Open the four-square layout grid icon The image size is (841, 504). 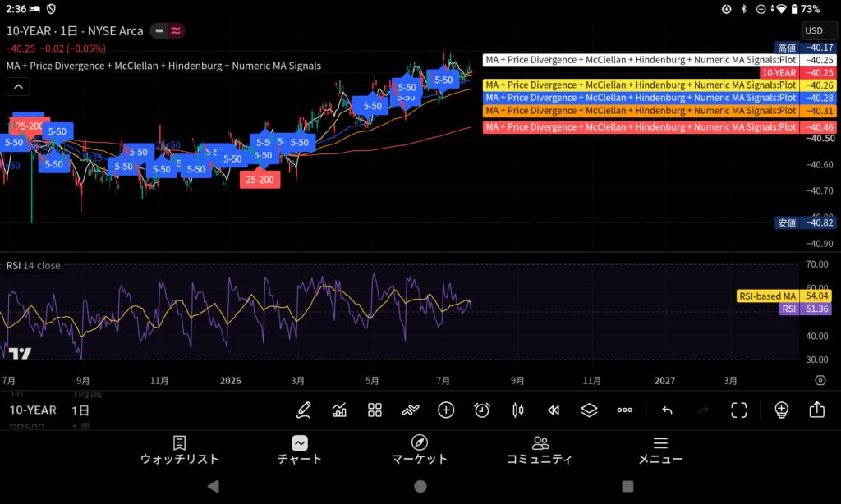[x=375, y=410]
